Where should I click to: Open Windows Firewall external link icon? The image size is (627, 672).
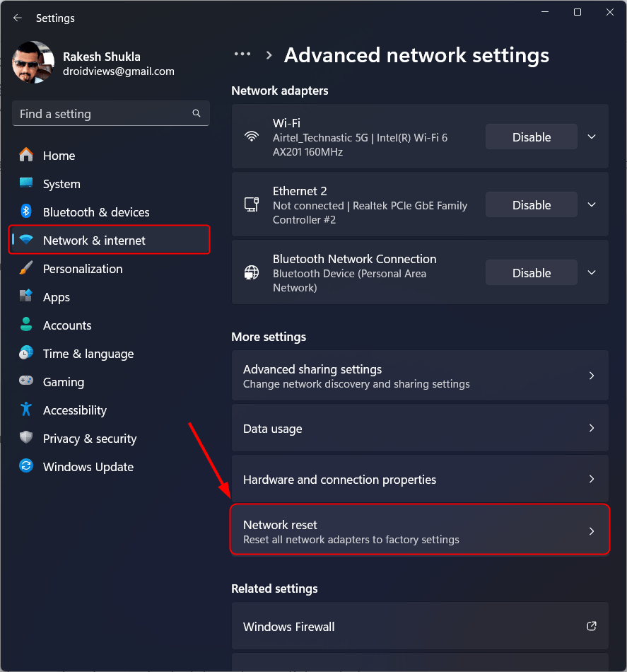click(x=592, y=626)
